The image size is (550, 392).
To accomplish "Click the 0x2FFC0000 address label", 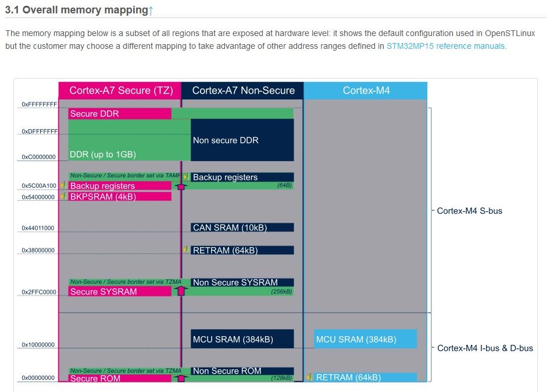I will click(x=38, y=292).
